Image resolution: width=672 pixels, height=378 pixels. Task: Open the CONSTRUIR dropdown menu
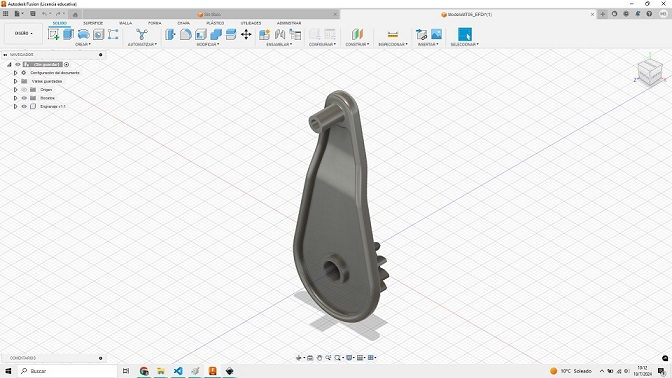pyautogui.click(x=357, y=44)
